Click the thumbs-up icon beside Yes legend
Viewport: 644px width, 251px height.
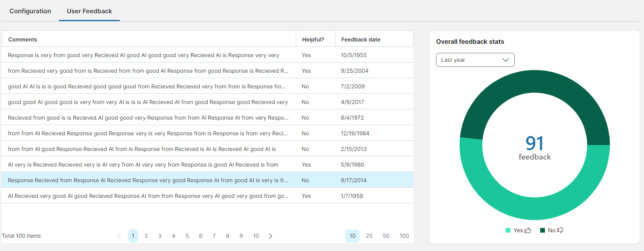point(528,230)
